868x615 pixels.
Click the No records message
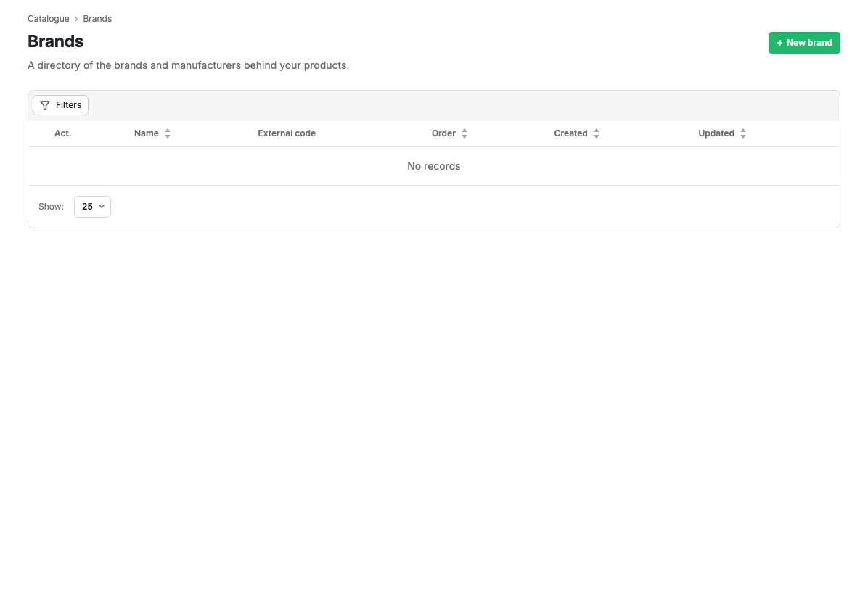434,166
